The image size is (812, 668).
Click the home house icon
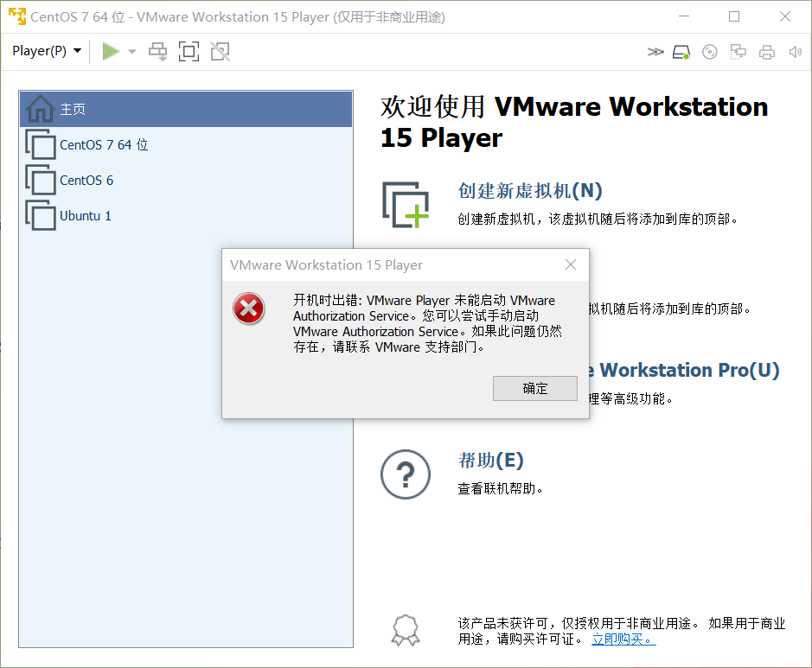41,109
